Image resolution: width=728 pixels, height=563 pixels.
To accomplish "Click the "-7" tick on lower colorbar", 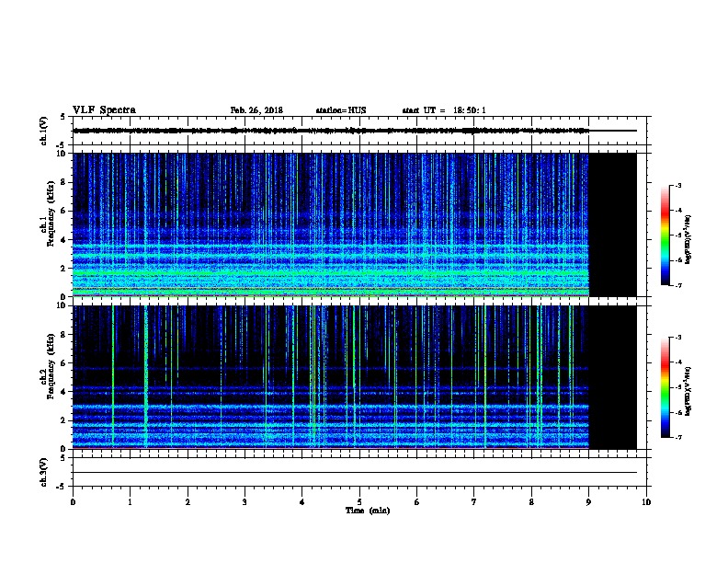I will pyautogui.click(x=677, y=437).
